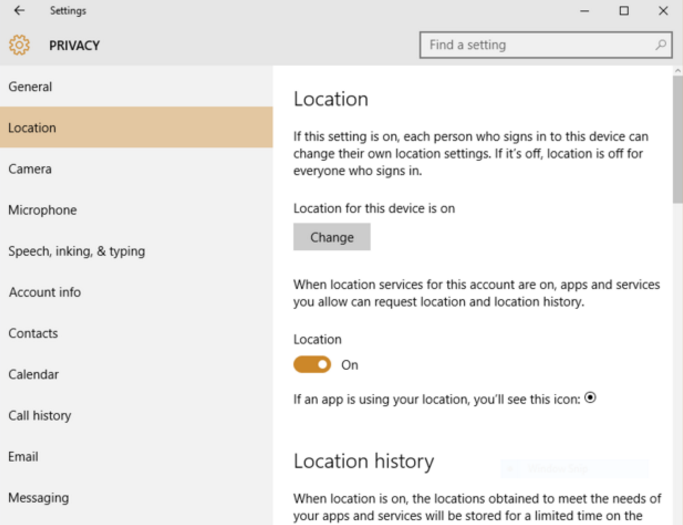The height and width of the screenshot is (525, 683).
Task: Open Calendar privacy settings
Action: 136,374
